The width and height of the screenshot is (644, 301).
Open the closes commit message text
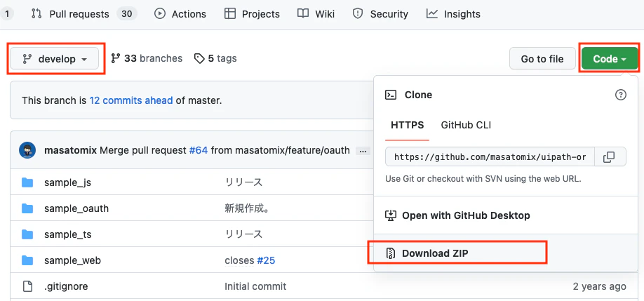pyautogui.click(x=239, y=260)
